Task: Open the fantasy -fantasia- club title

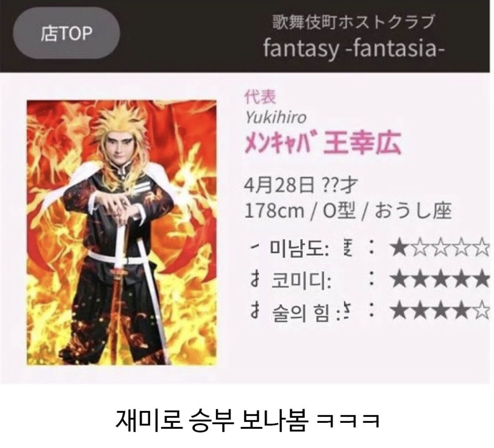Action: coord(354,49)
